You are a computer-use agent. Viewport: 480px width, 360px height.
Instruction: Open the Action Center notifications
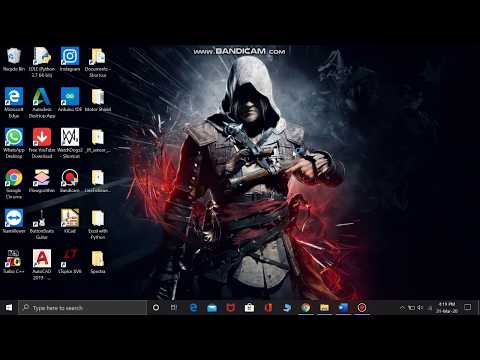click(x=468, y=308)
